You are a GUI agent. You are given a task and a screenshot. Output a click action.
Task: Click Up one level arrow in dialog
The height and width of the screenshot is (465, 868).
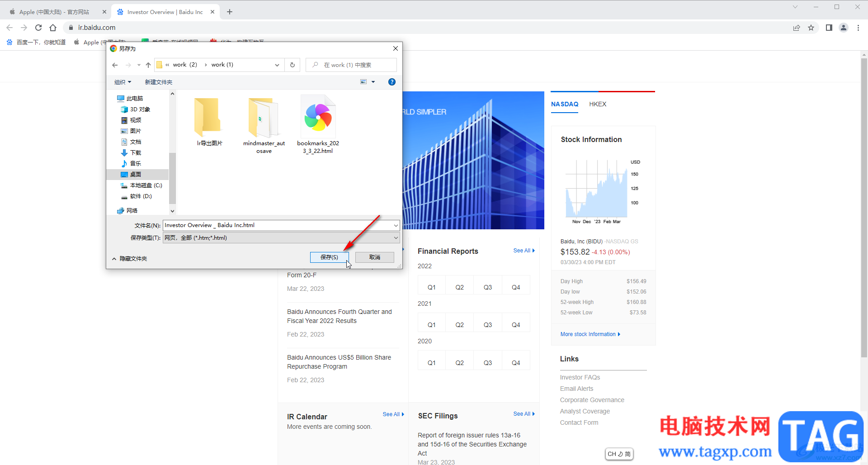148,65
